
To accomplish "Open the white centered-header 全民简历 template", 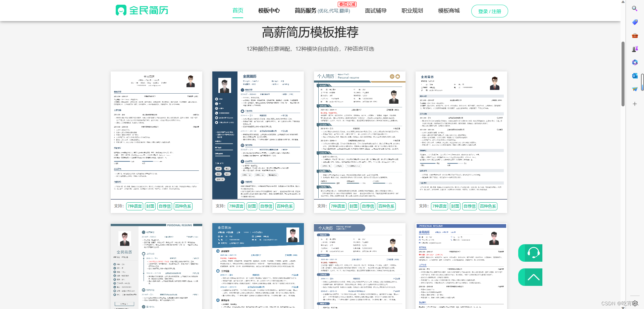I will 156,135.
